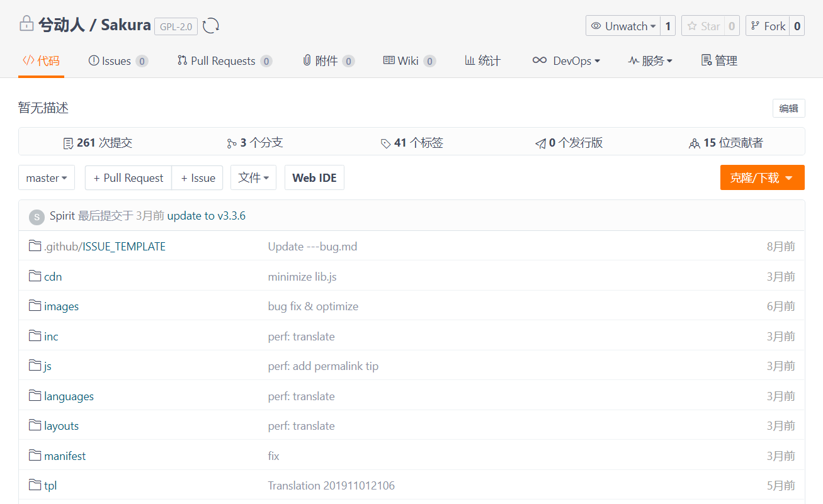The width and height of the screenshot is (823, 504).
Task: Open the 统计 tab
Action: (482, 60)
